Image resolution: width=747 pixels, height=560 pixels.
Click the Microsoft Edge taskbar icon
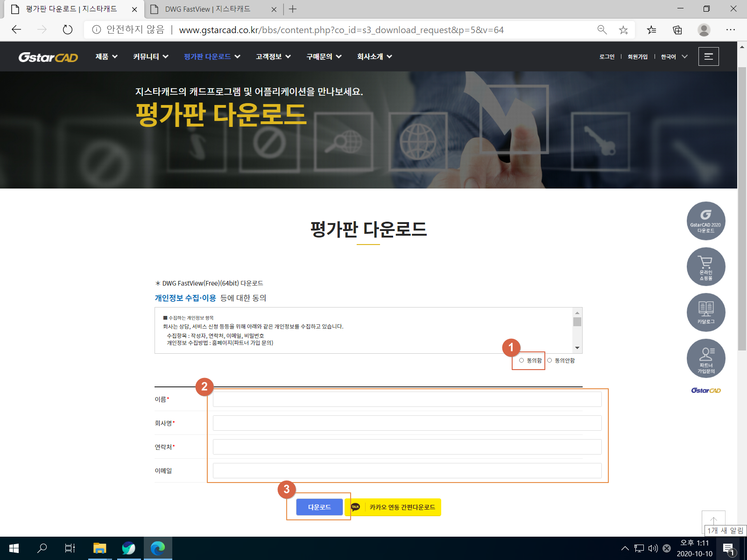[158, 548]
